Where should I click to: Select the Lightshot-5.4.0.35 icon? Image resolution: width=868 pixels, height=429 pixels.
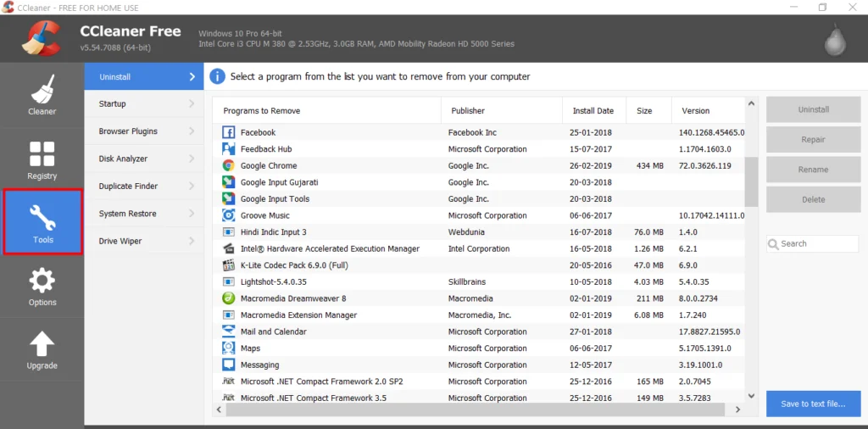tap(228, 281)
